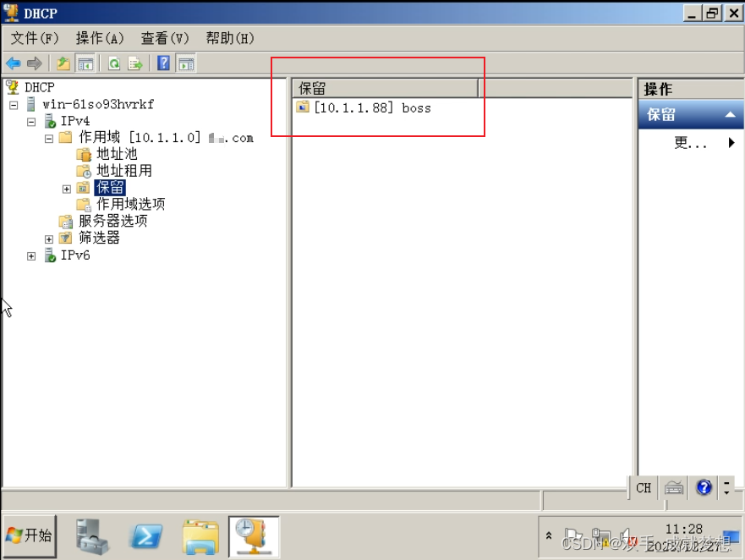Viewport: 745px width, 560px height.
Task: Click the Back arrow in toolbar
Action: point(14,63)
